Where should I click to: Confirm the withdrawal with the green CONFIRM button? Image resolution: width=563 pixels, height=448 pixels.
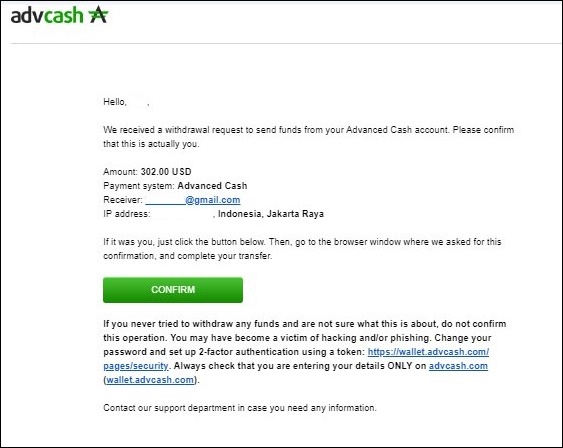point(173,290)
